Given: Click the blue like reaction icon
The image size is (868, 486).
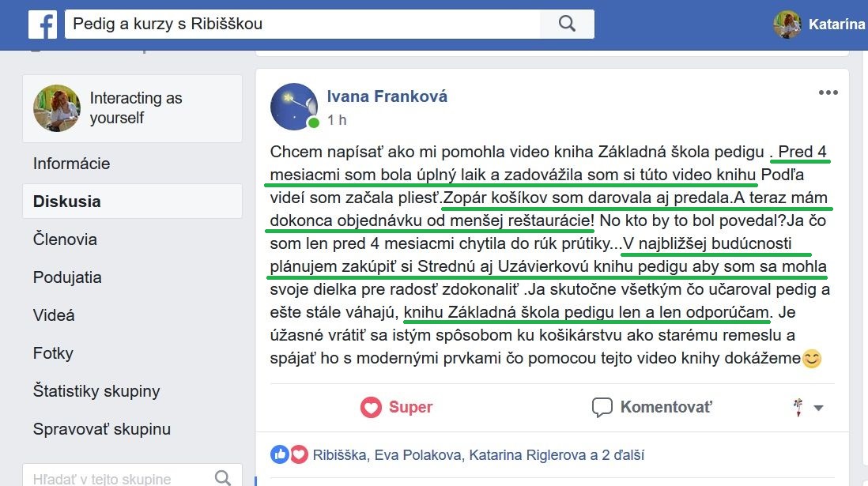Looking at the screenshot, I should coord(280,454).
